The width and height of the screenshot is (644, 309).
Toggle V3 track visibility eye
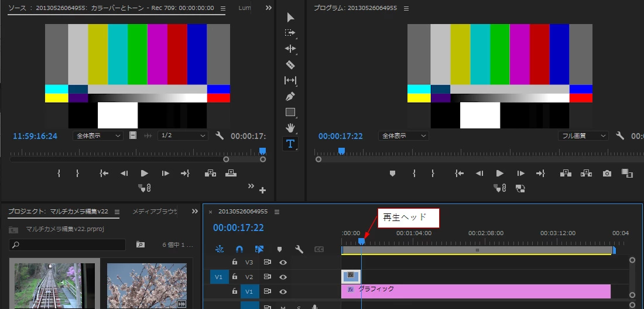[283, 262]
